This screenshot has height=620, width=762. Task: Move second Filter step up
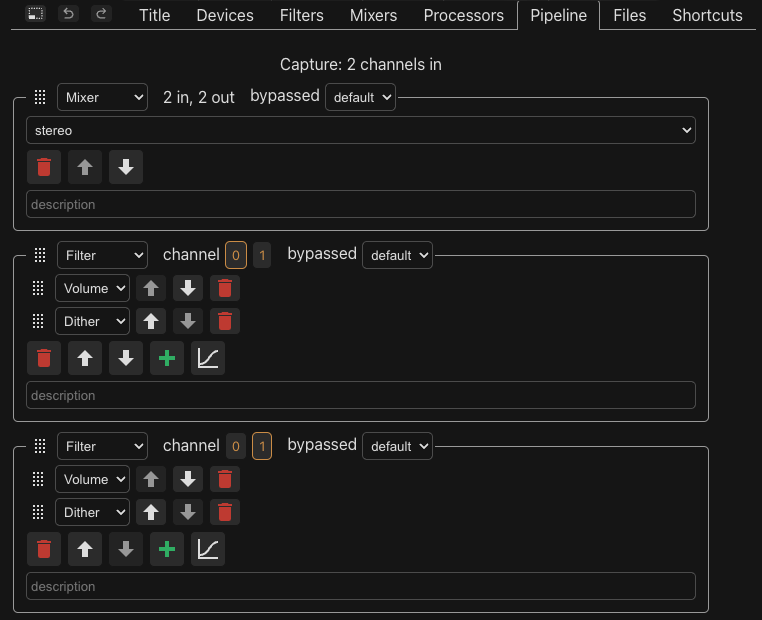85,549
